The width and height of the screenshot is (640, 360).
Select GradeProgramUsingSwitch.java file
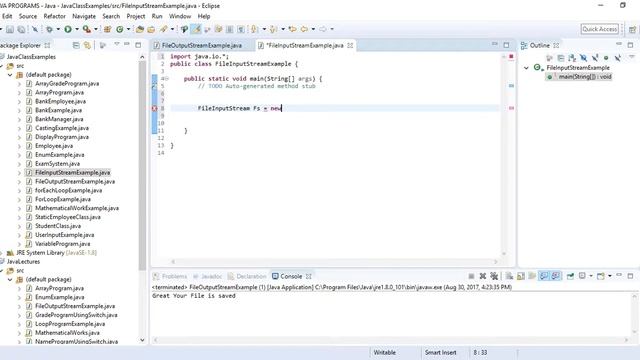[76, 315]
